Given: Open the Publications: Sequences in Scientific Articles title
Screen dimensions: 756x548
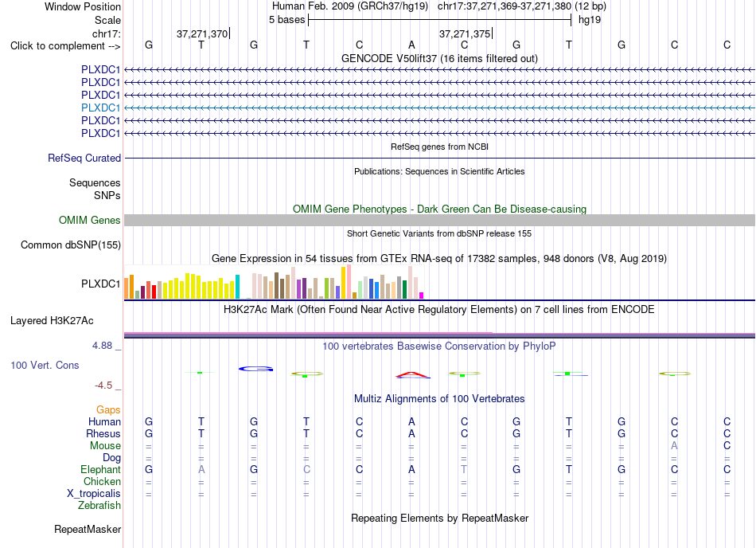Looking at the screenshot, I should 439,171.
